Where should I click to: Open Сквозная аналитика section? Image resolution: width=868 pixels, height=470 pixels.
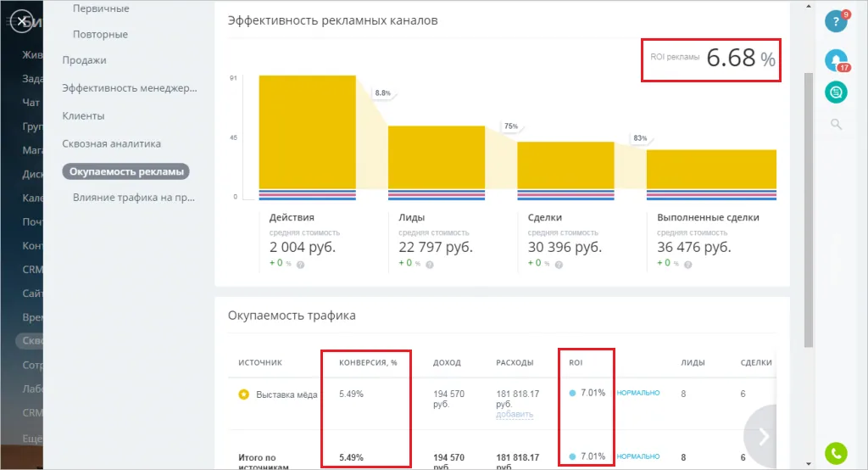(x=111, y=143)
